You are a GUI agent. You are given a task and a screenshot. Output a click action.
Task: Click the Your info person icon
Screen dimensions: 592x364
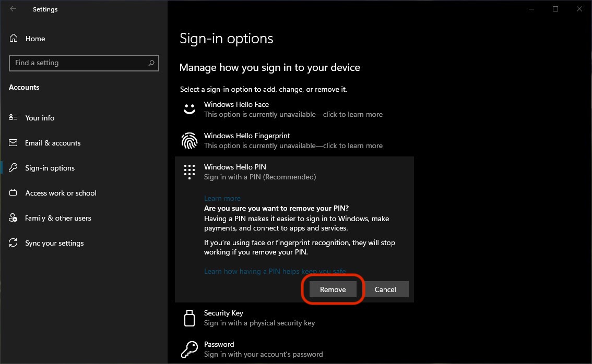[x=13, y=117]
